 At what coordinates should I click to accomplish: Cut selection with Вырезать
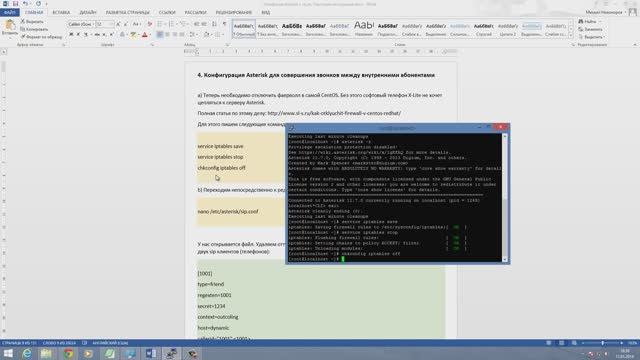coord(32,21)
